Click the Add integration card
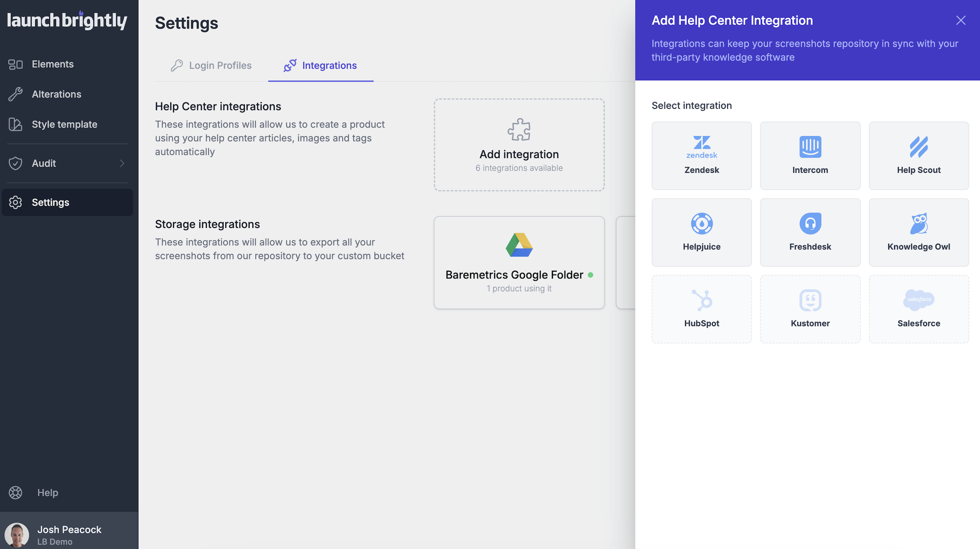The image size is (980, 549). click(519, 145)
